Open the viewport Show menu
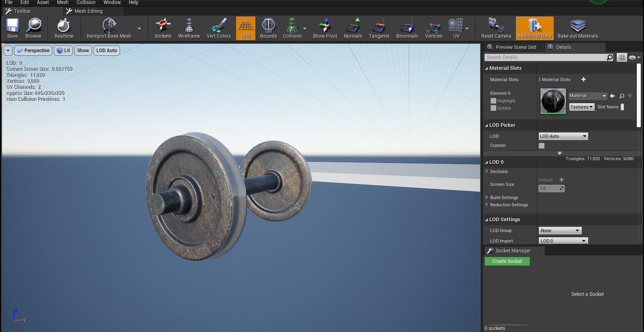 pyautogui.click(x=83, y=51)
